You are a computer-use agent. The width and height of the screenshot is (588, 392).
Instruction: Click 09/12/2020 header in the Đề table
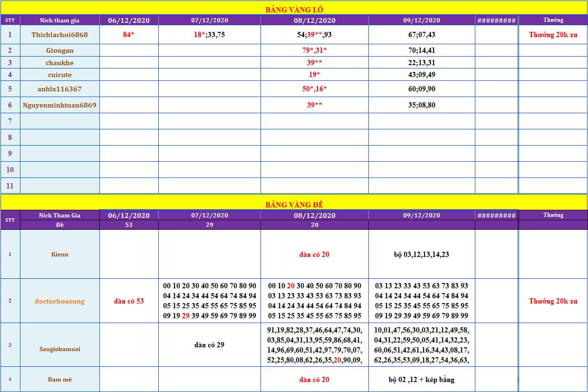(422, 216)
